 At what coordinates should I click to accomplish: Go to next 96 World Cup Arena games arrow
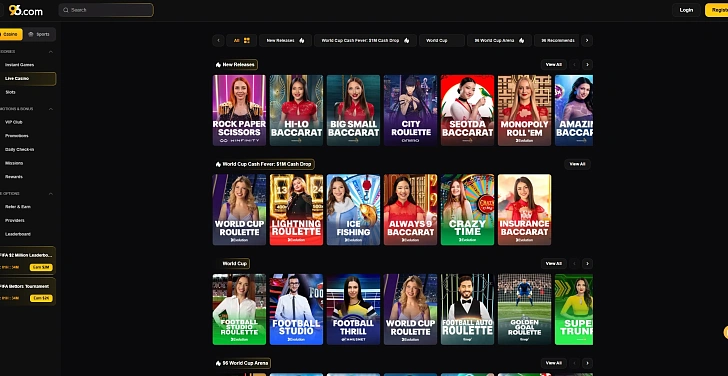pos(587,363)
